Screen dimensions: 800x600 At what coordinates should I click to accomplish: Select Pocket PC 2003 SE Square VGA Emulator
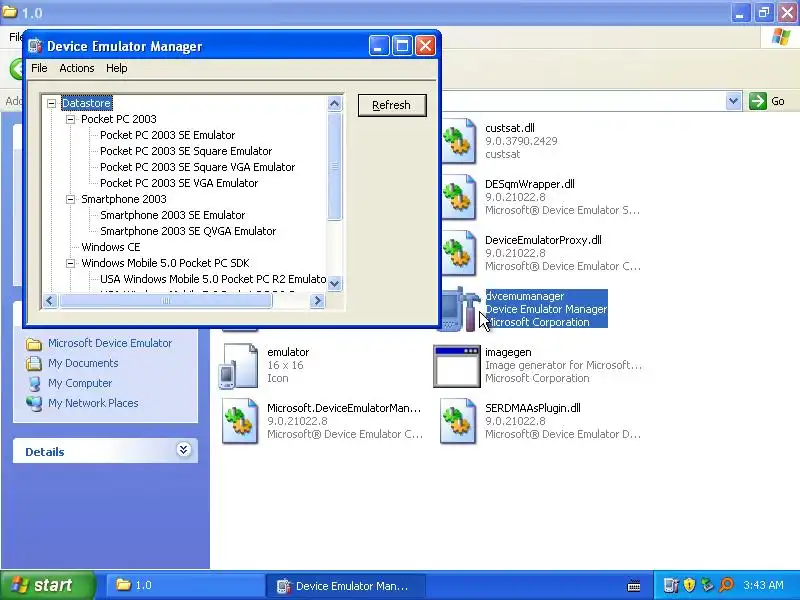pyautogui.click(x=197, y=167)
